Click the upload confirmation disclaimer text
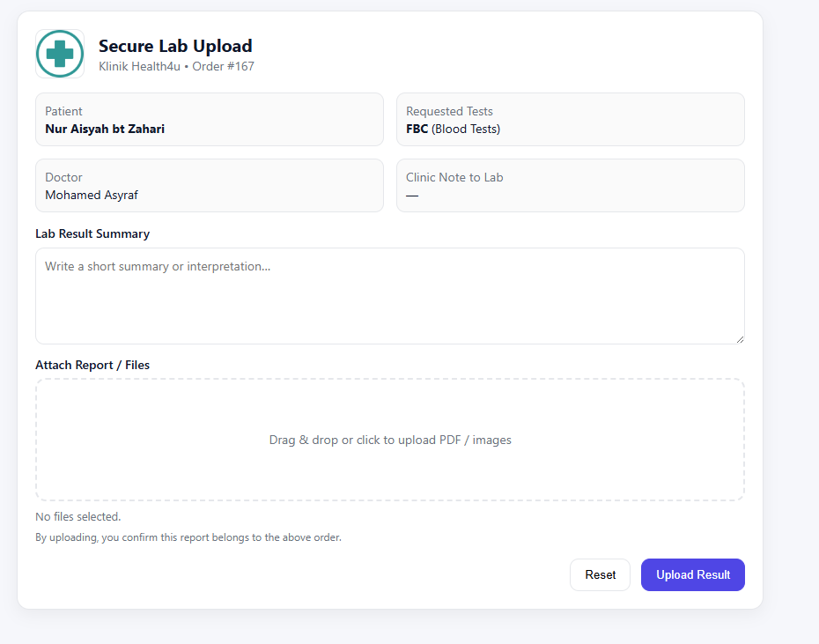Image resolution: width=819 pixels, height=644 pixels. pyautogui.click(x=190, y=537)
